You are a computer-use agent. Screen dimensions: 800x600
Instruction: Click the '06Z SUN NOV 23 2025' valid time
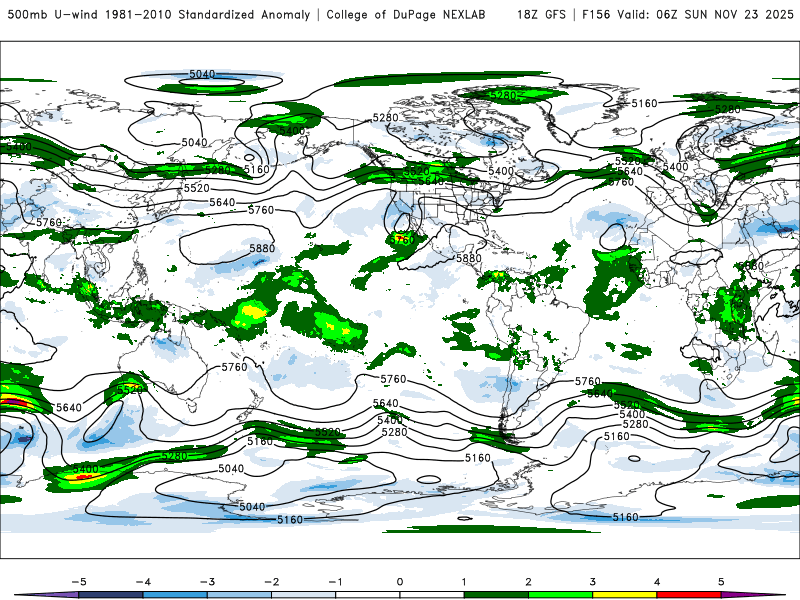point(725,14)
